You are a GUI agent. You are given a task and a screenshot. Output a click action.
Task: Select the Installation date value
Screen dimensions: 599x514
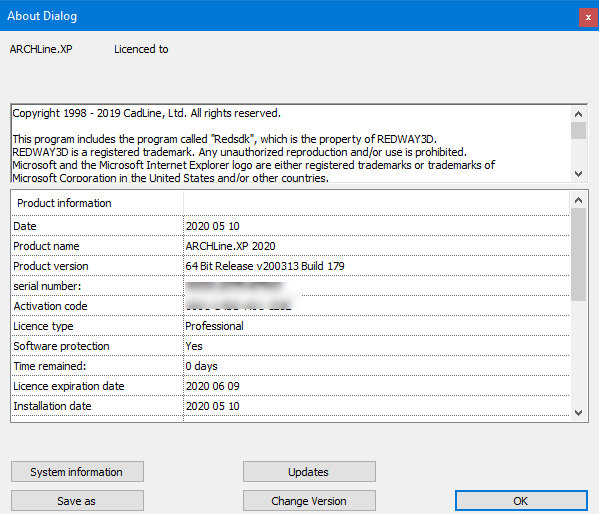pyautogui.click(x=213, y=406)
